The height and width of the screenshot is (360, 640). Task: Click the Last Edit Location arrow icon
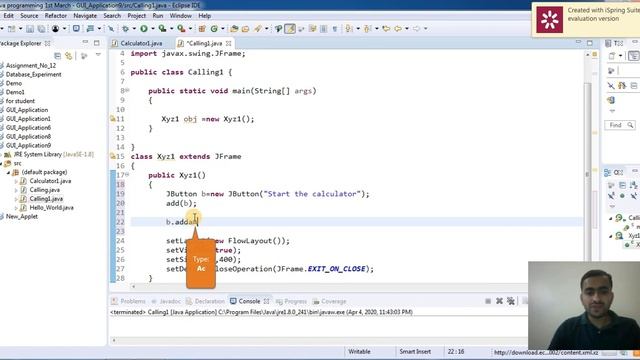[x=386, y=29]
